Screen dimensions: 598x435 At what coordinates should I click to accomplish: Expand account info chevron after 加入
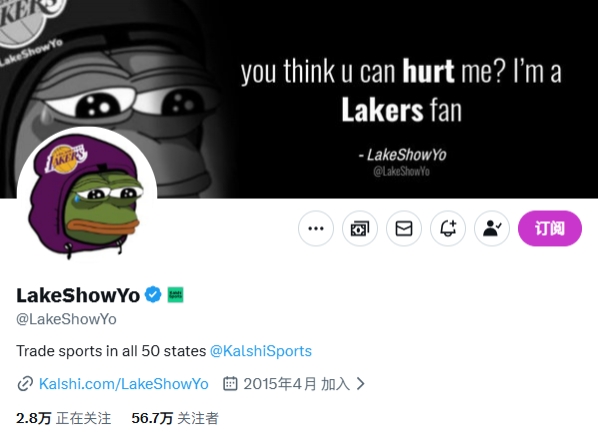coord(360,384)
